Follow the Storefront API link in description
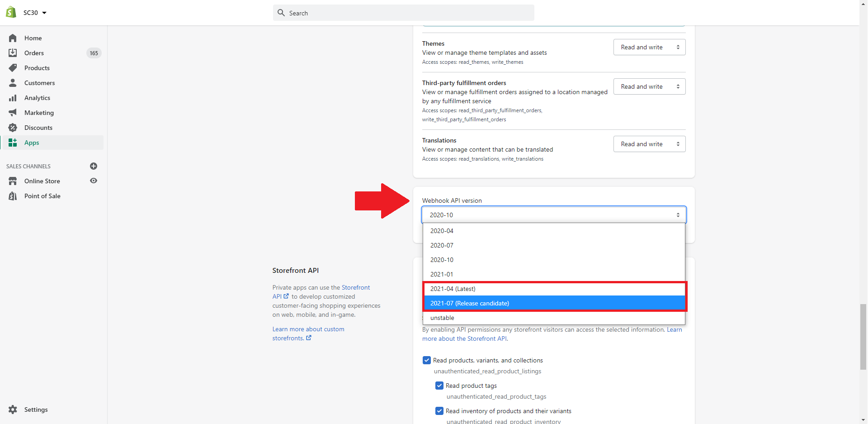Screen dimensions: 868x424 pyautogui.click(x=356, y=287)
